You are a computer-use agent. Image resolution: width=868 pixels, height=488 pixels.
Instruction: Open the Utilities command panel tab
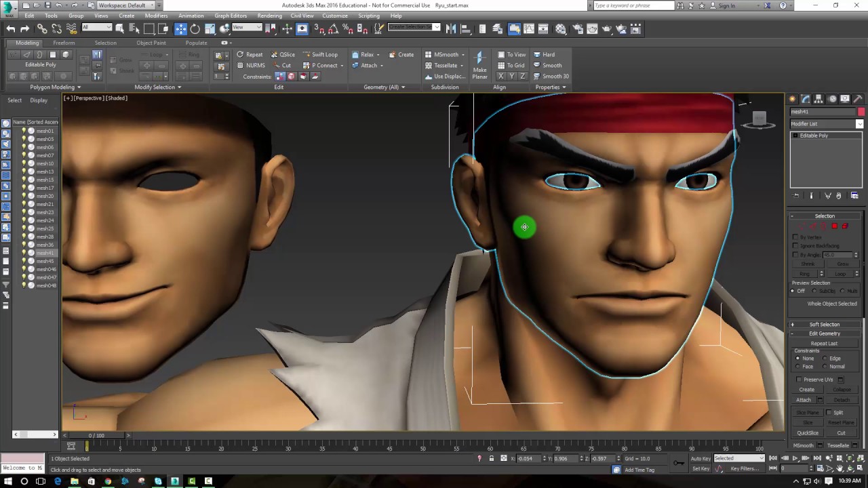click(859, 99)
